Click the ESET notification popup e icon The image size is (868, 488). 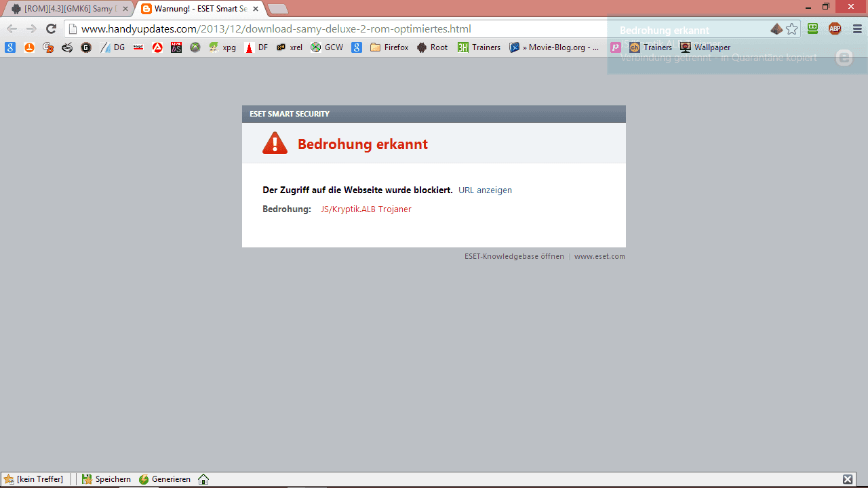844,58
